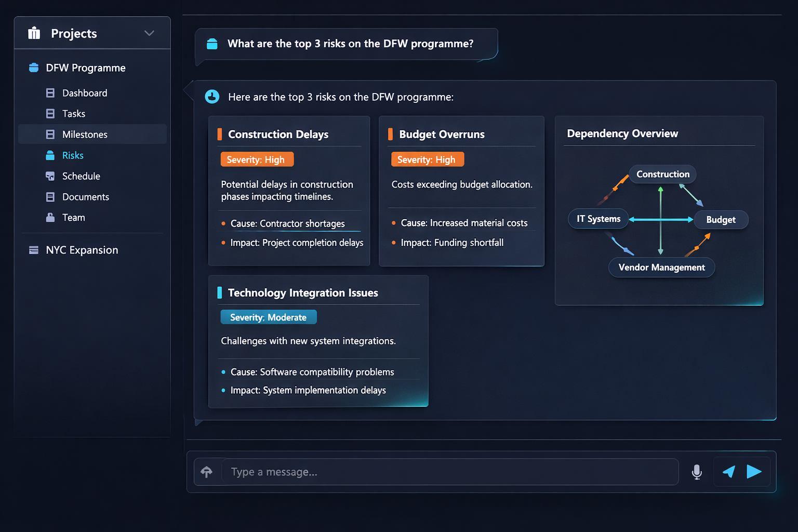
Task: Click the paper plane send icon
Action: point(729,471)
